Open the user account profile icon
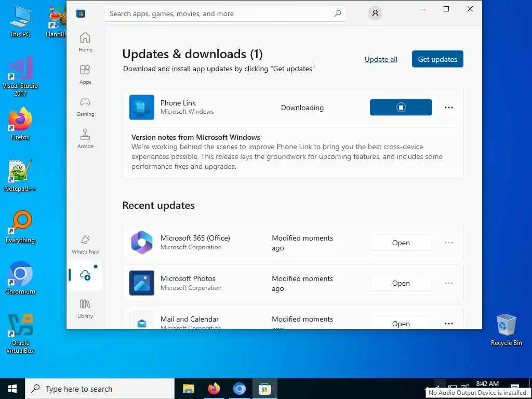 [375, 13]
